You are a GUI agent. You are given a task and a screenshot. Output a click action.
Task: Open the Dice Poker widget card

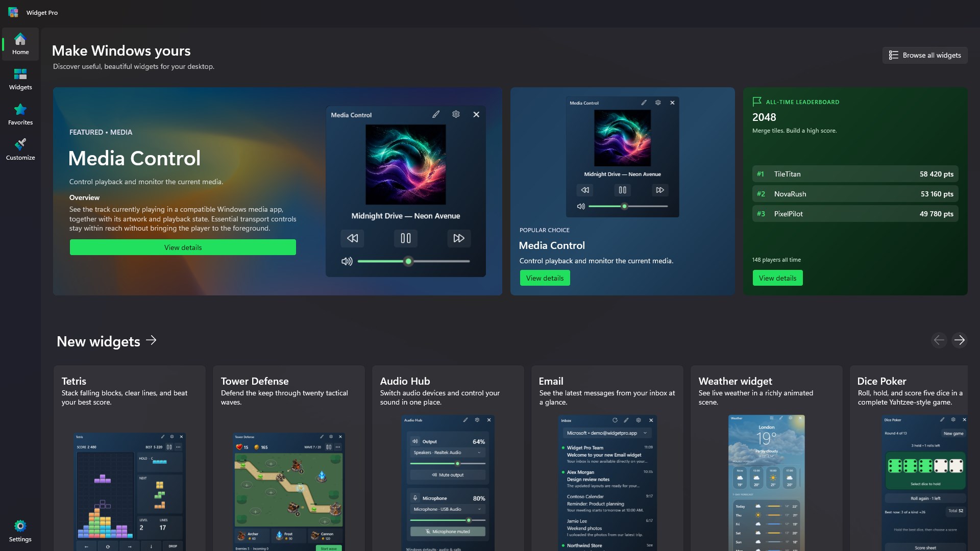click(x=909, y=458)
